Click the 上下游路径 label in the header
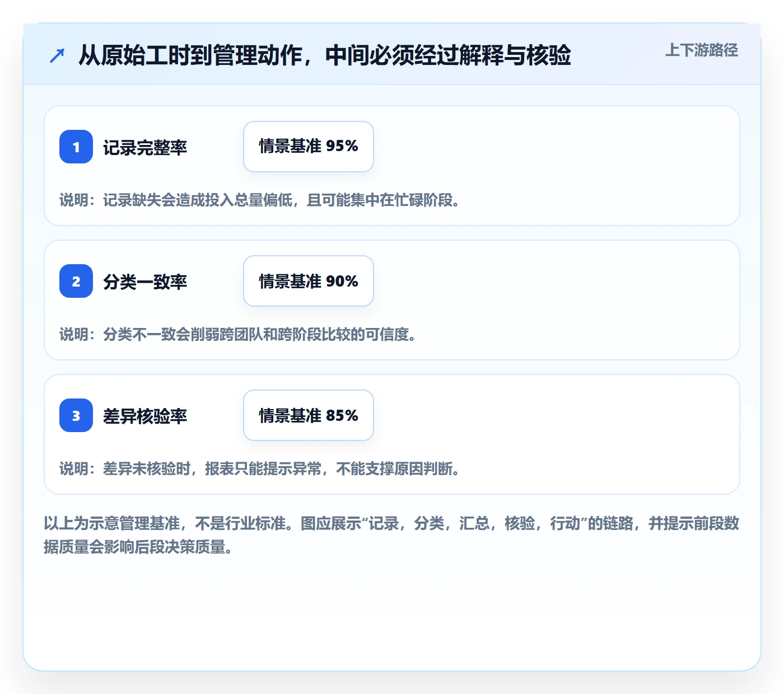 [x=702, y=50]
